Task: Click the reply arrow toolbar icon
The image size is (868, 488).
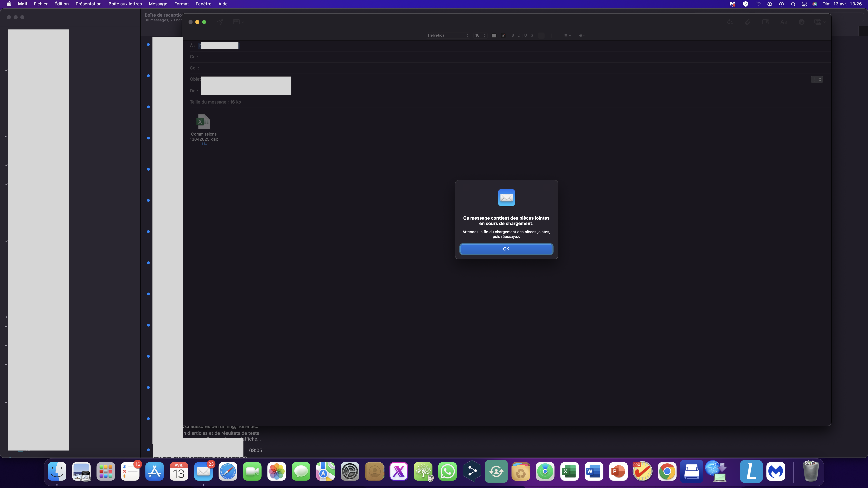Action: [729, 22]
